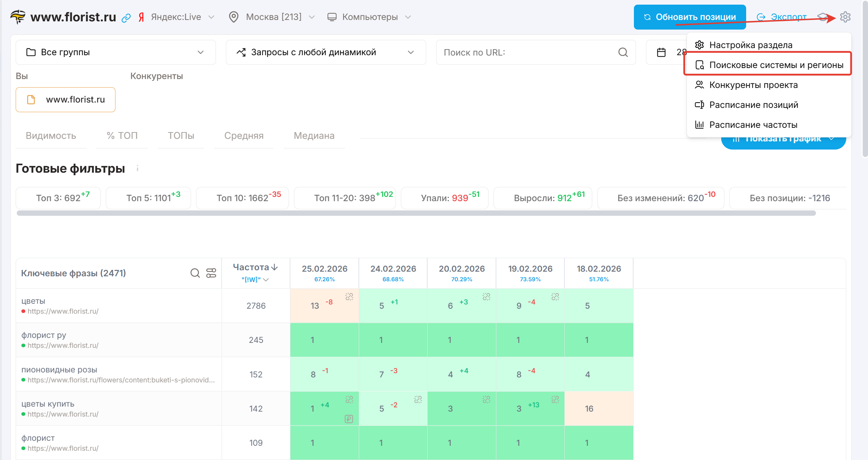Open the https://www.florist.ru/ link under цветы
The height and width of the screenshot is (460, 868).
(x=63, y=311)
